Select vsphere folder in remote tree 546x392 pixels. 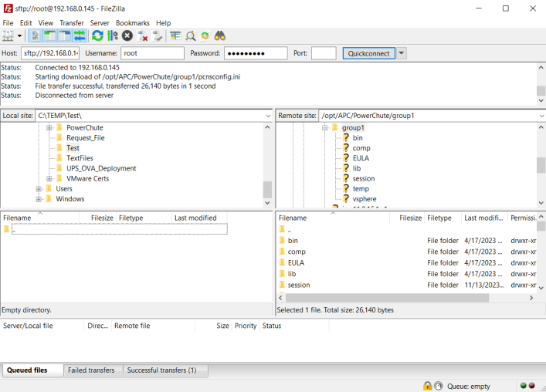pyautogui.click(x=365, y=199)
